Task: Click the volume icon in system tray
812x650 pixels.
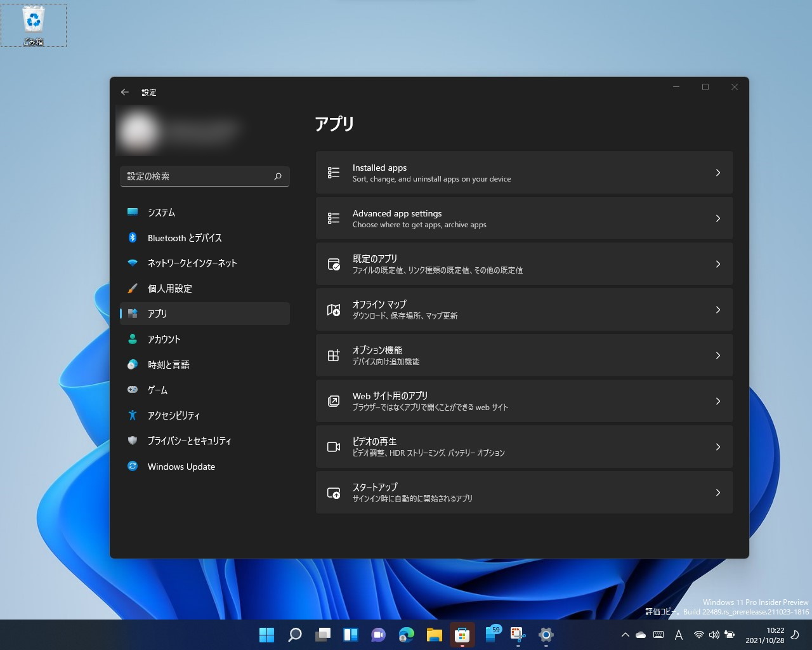Action: tap(714, 635)
